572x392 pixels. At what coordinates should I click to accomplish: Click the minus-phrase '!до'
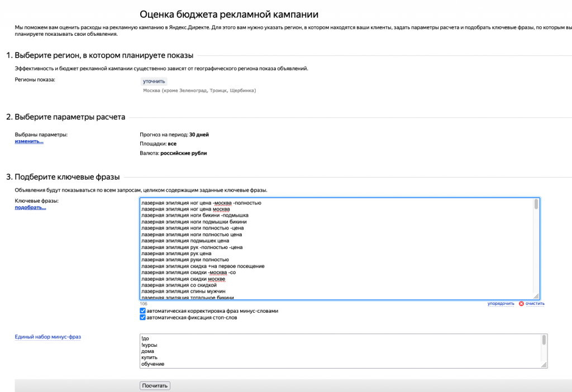click(145, 338)
